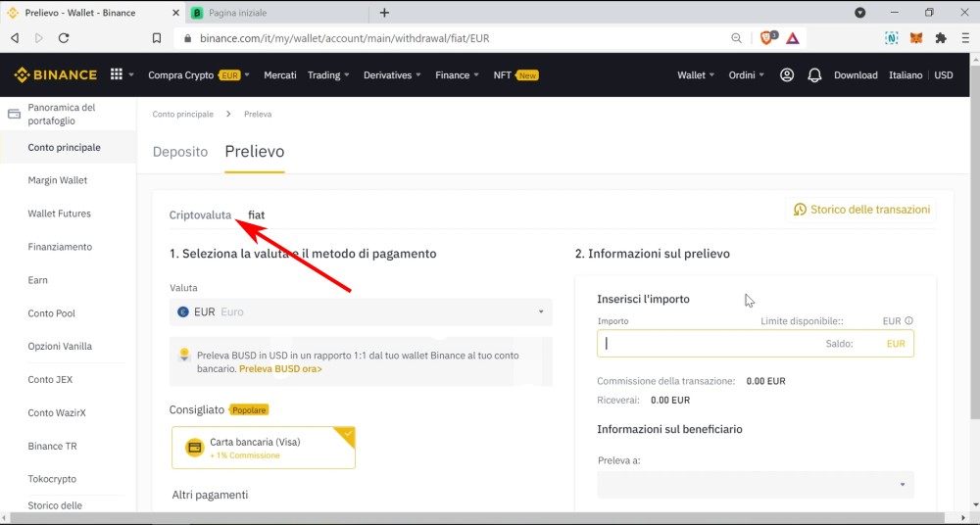Open Conto JEX in sidebar
Screen dimensions: 980x525
coord(50,379)
